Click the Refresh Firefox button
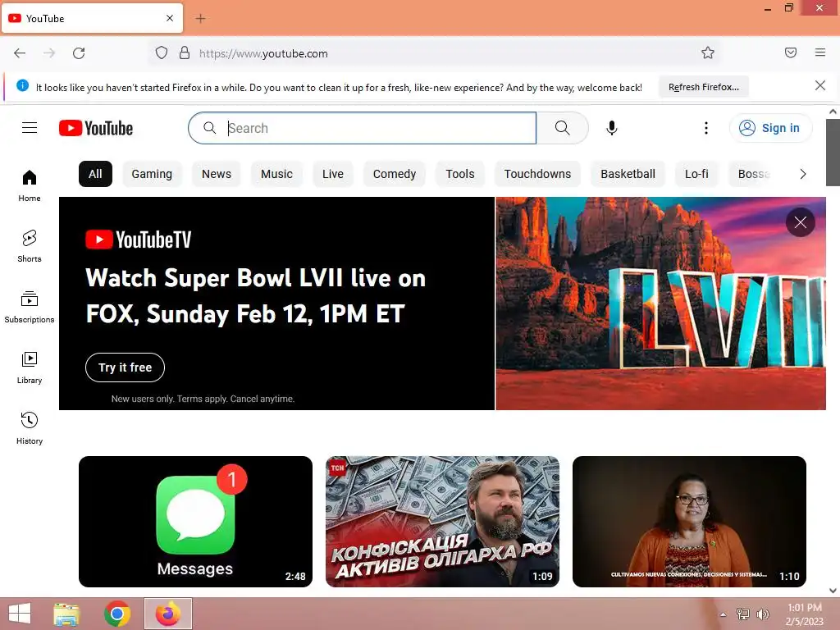Screen dimensions: 840x630 (703, 87)
